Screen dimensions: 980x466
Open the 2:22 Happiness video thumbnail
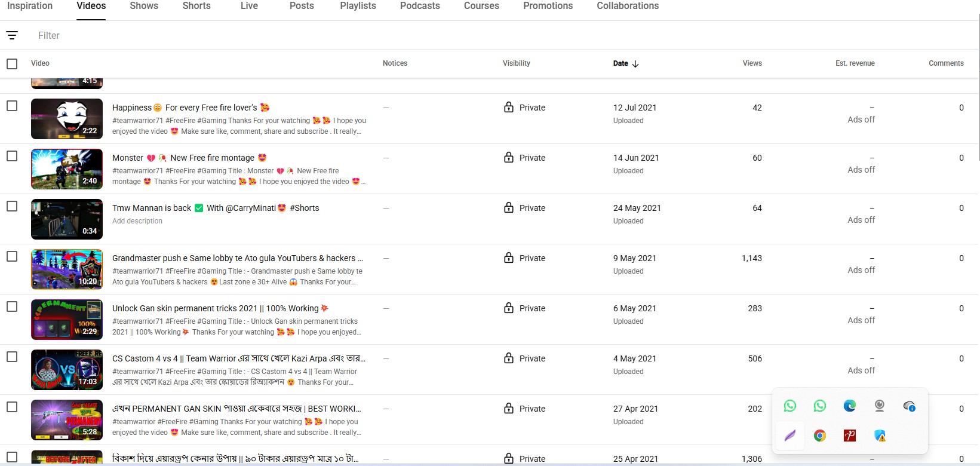[67, 118]
